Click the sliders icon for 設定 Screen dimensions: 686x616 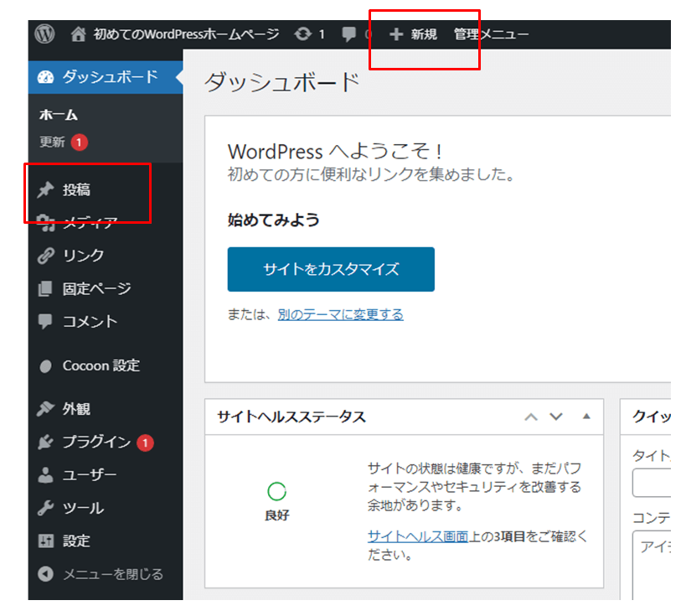coord(45,541)
